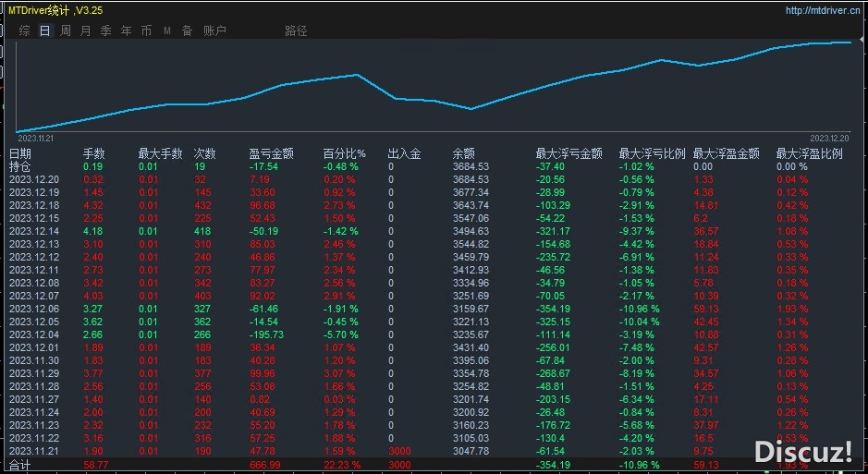Click the M tab

point(167,31)
